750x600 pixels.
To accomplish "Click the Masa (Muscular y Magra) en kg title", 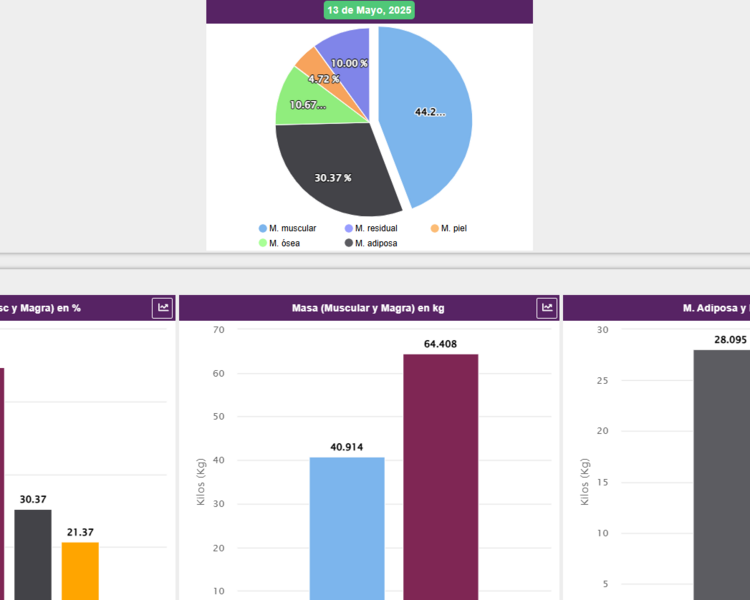I will coord(368,308).
